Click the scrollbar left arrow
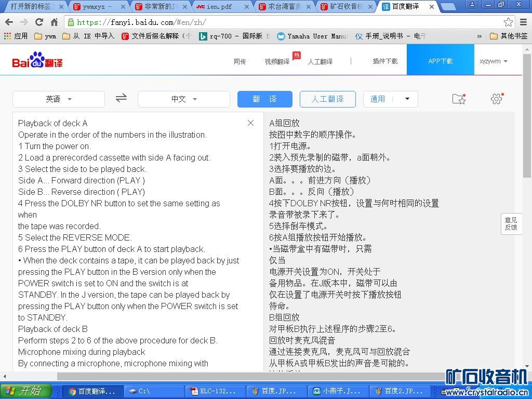Screen dimensions: 532x399 click(x=4, y=376)
